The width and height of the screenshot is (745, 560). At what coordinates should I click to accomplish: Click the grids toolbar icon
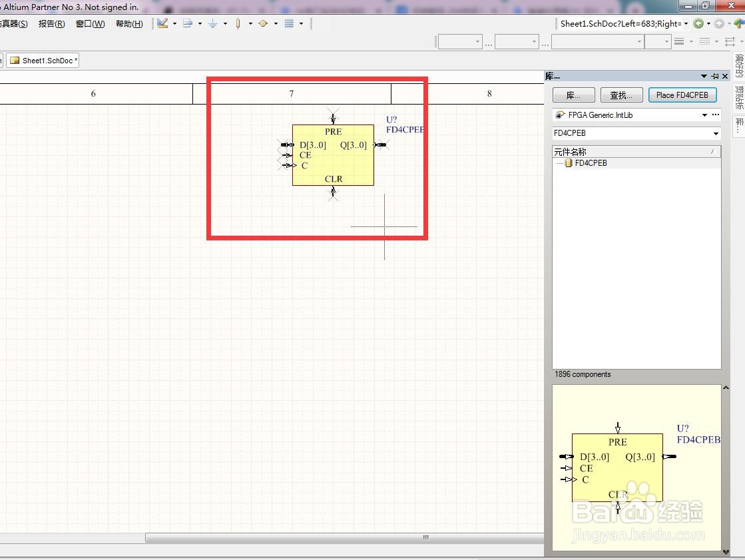(289, 23)
